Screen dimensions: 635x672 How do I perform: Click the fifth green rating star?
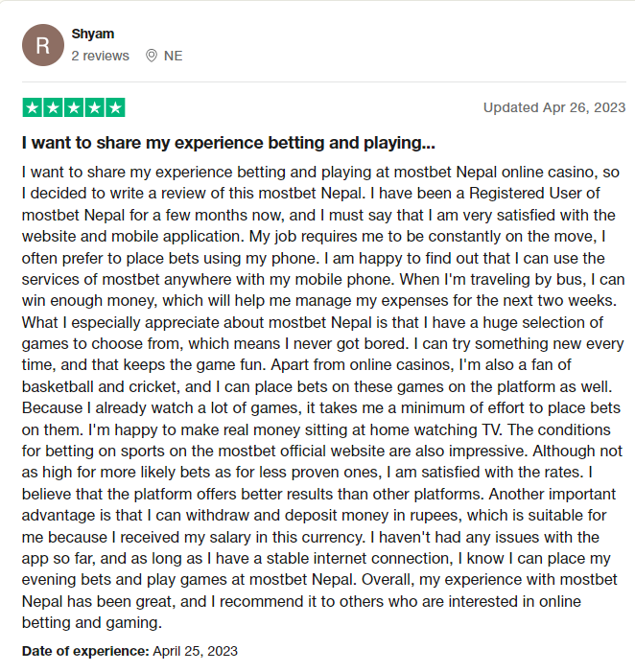(x=115, y=107)
